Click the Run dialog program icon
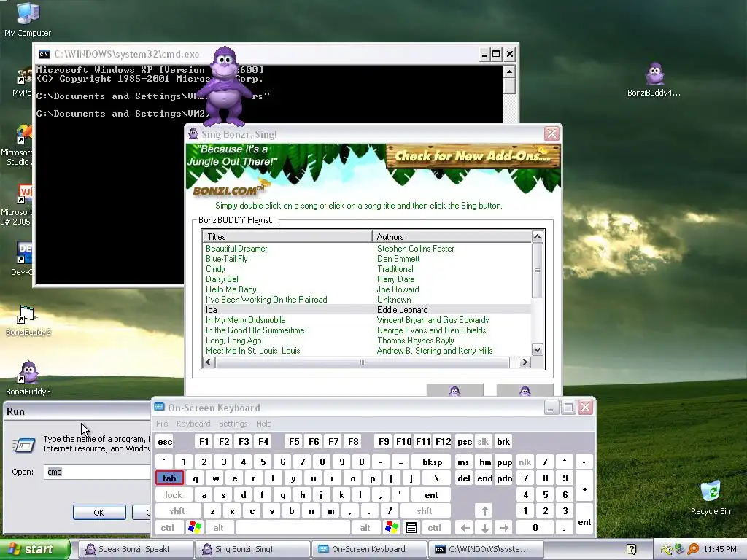Image resolution: width=747 pixels, height=560 pixels. click(24, 445)
